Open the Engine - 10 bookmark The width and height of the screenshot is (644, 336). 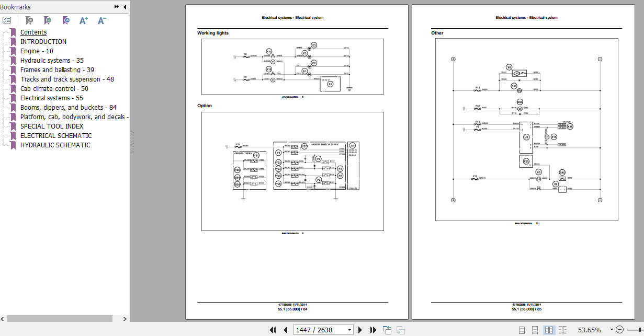[x=37, y=51]
